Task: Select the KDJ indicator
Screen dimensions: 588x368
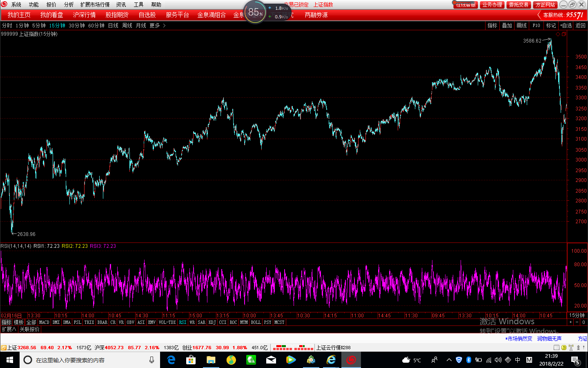Action: pos(212,322)
